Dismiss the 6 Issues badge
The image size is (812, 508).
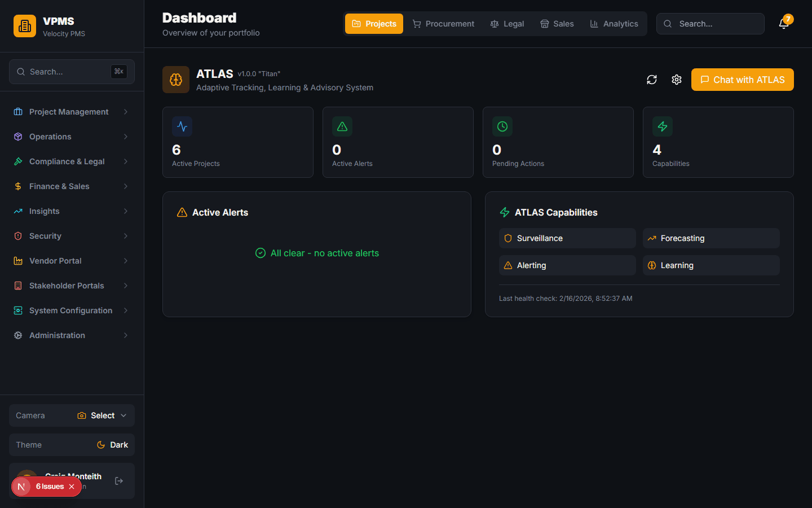coord(72,487)
